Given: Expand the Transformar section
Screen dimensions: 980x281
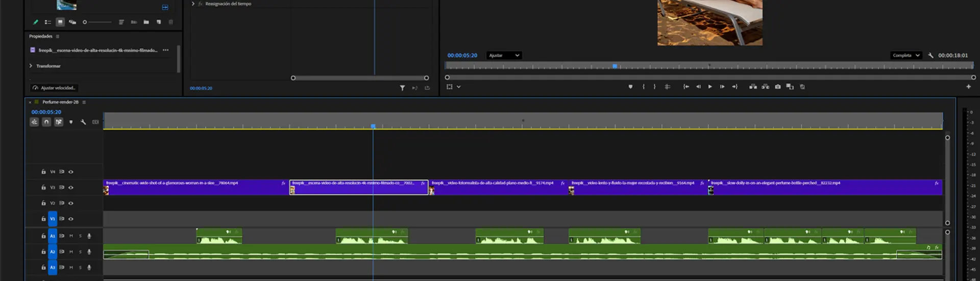Looking at the screenshot, I should point(31,66).
